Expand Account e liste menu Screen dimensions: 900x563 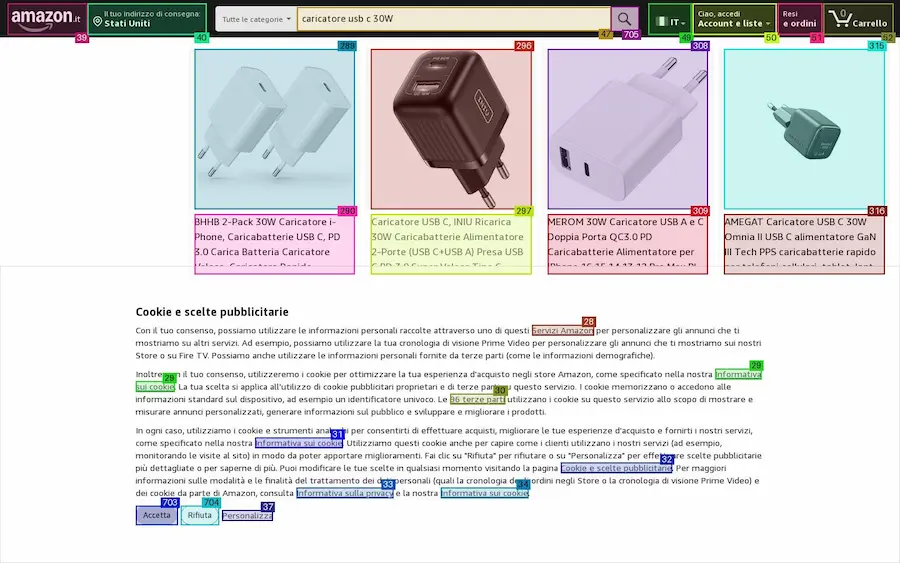coord(734,19)
